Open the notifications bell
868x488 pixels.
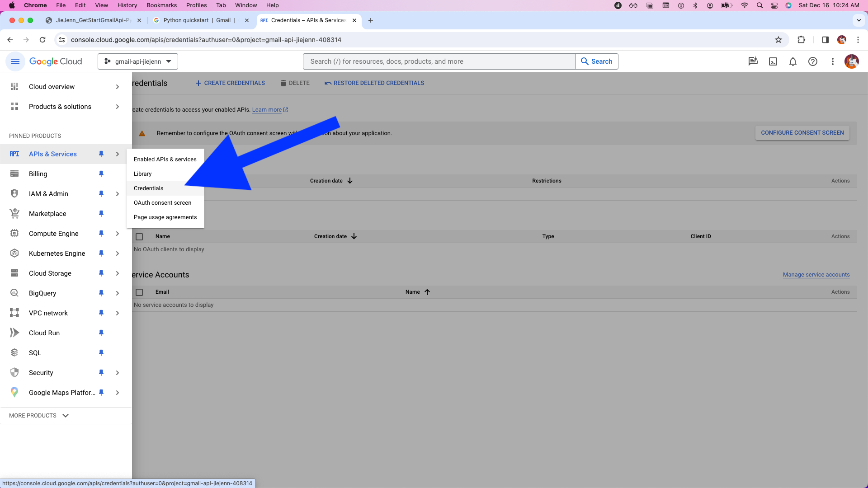coord(793,61)
